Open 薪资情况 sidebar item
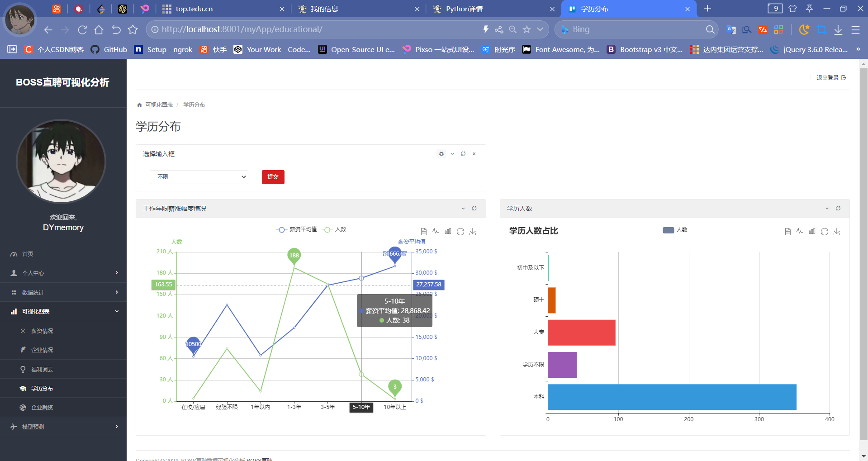Screen dimensions: 868x461 [63, 331]
